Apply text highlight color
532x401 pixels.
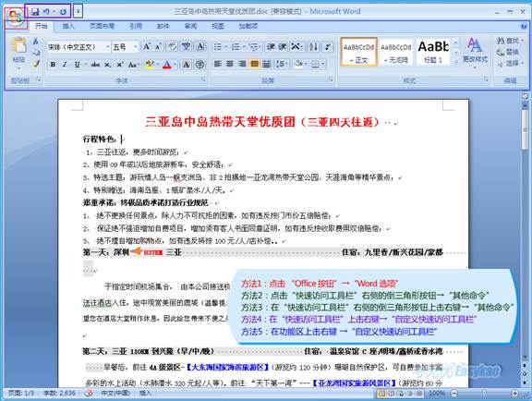pyautogui.click(x=149, y=64)
